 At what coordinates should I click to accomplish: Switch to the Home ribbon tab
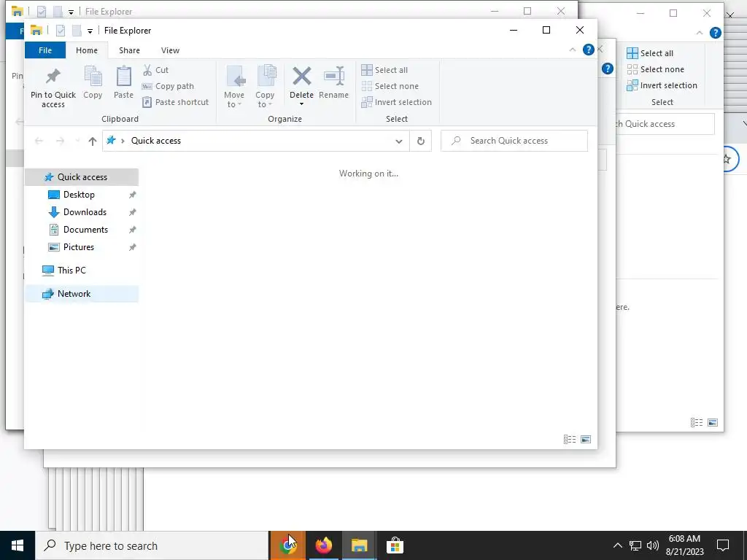[x=87, y=50]
